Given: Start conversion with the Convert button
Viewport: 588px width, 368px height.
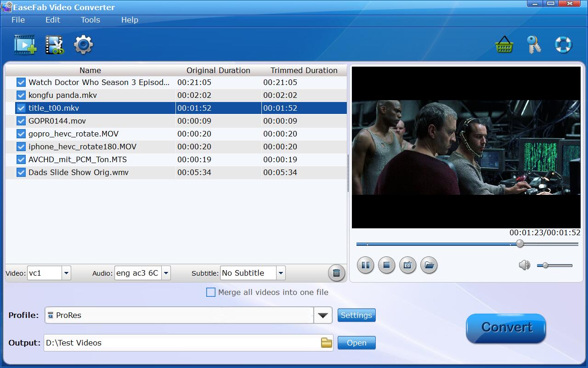Looking at the screenshot, I should pos(506,328).
